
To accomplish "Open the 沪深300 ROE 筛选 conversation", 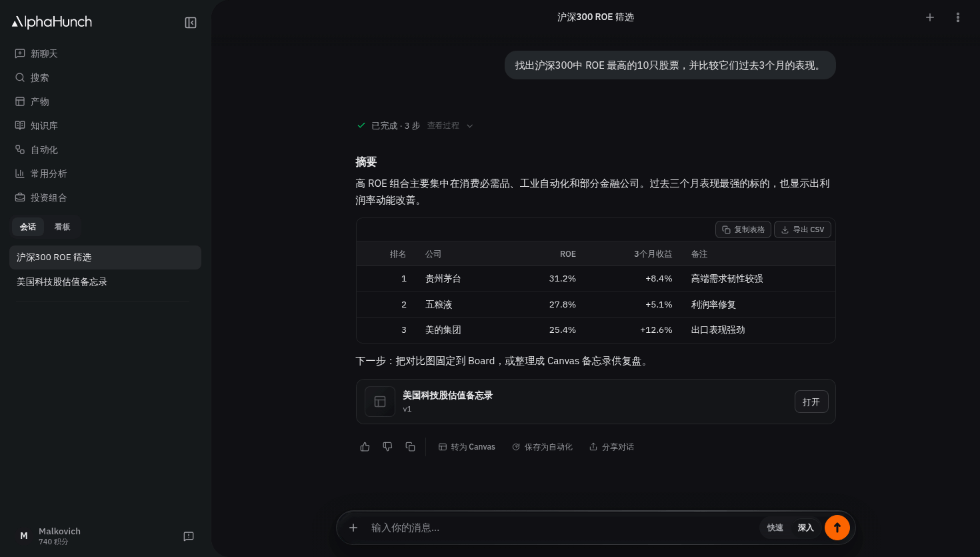I will pos(105,257).
